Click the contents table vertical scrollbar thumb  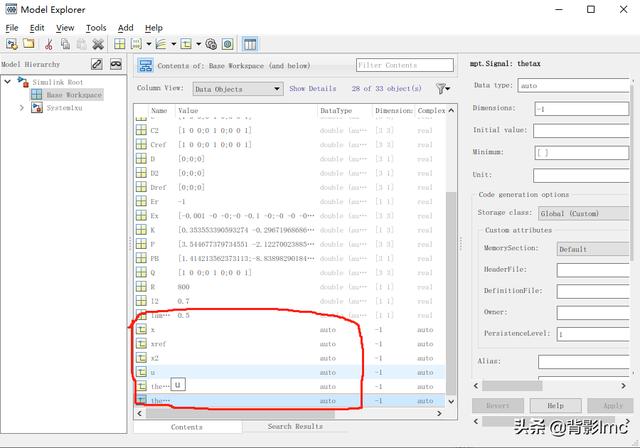click(451, 293)
